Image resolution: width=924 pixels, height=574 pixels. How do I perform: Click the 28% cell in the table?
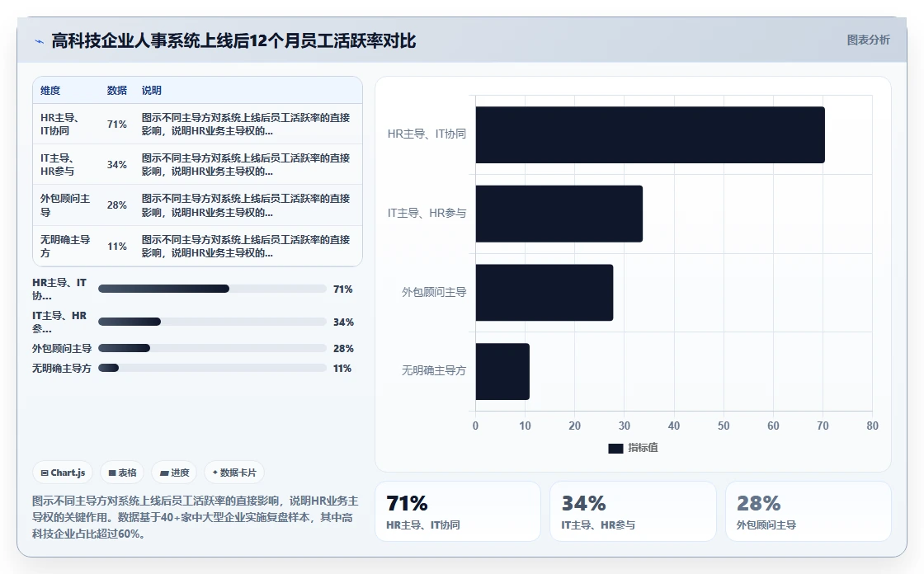116,205
